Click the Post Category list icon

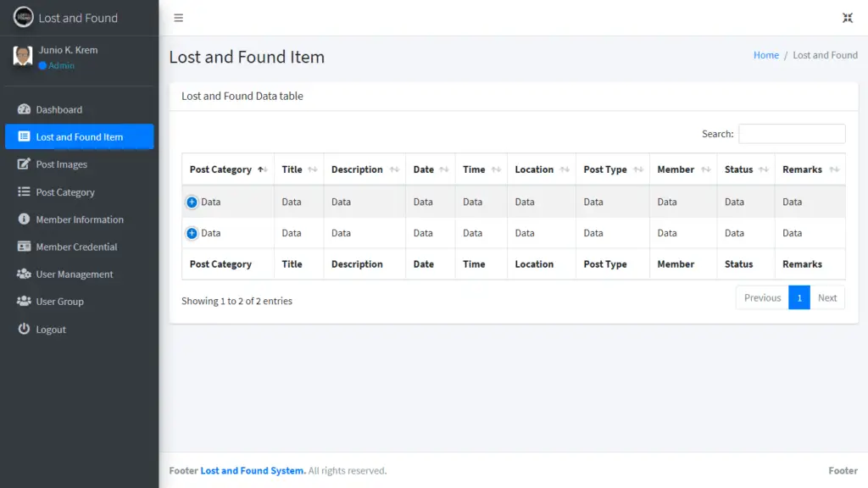(24, 191)
